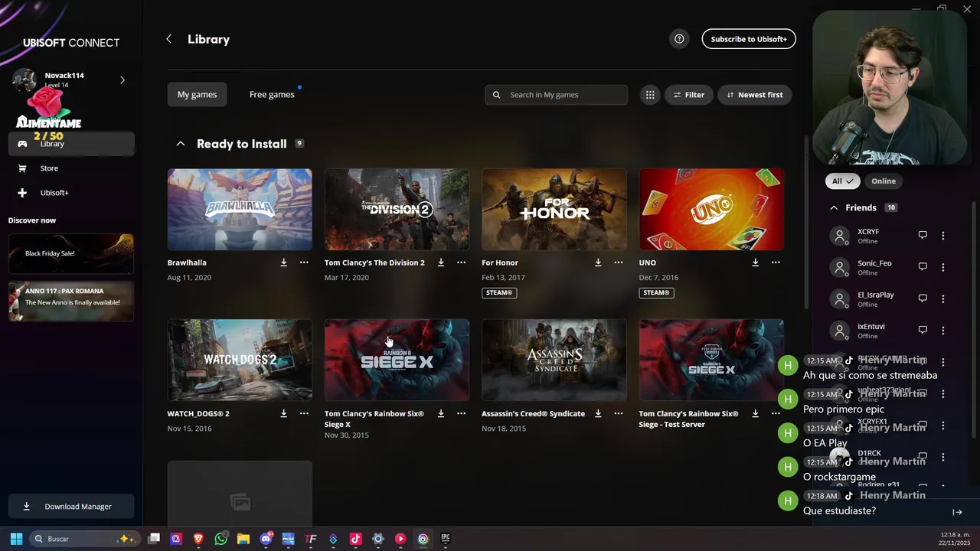Select the Online friends filter chip
The image size is (980, 551).
pos(884,181)
